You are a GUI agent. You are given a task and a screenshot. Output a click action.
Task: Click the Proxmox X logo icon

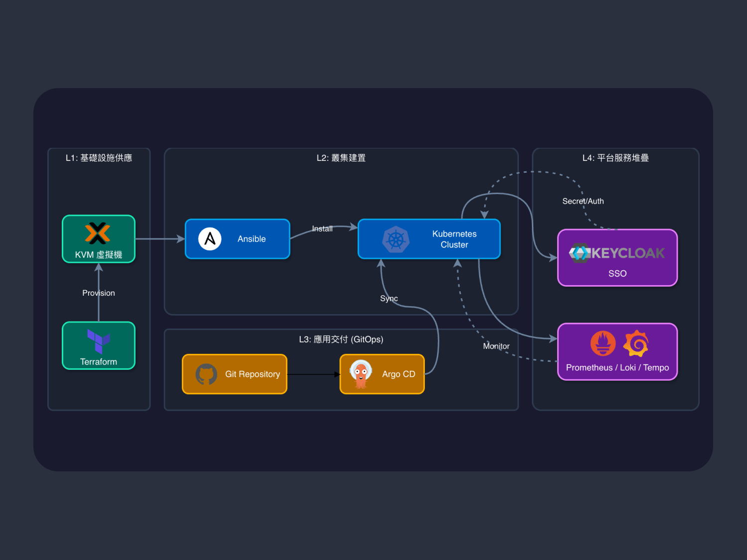(x=98, y=233)
